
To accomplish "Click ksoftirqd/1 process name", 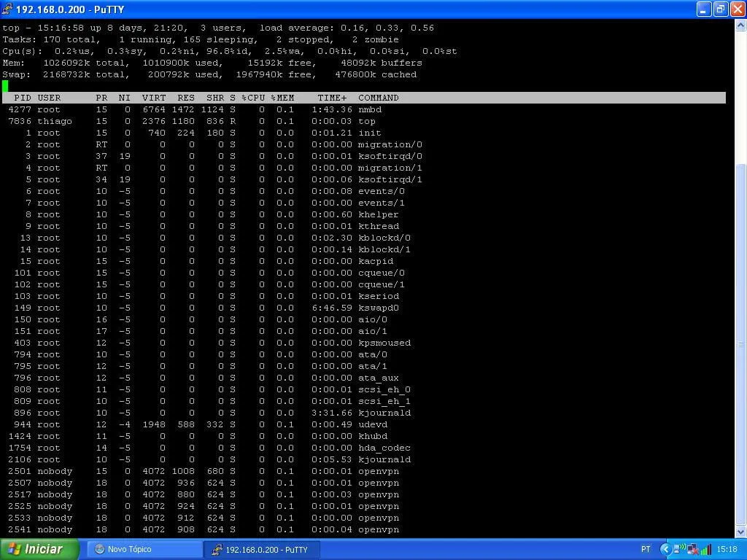I will tap(390, 179).
